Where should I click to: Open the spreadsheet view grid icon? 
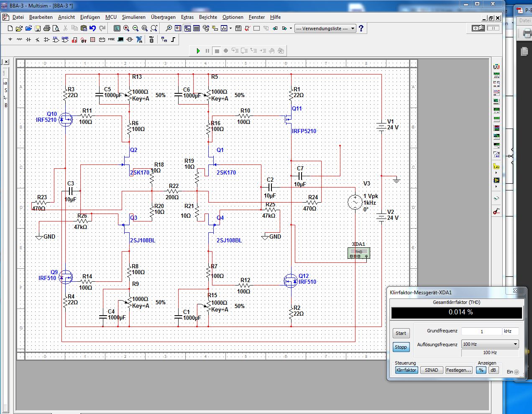tap(196, 28)
